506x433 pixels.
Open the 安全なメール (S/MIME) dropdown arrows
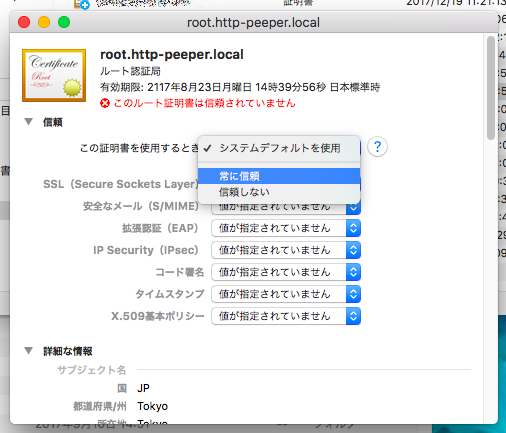[x=353, y=208]
